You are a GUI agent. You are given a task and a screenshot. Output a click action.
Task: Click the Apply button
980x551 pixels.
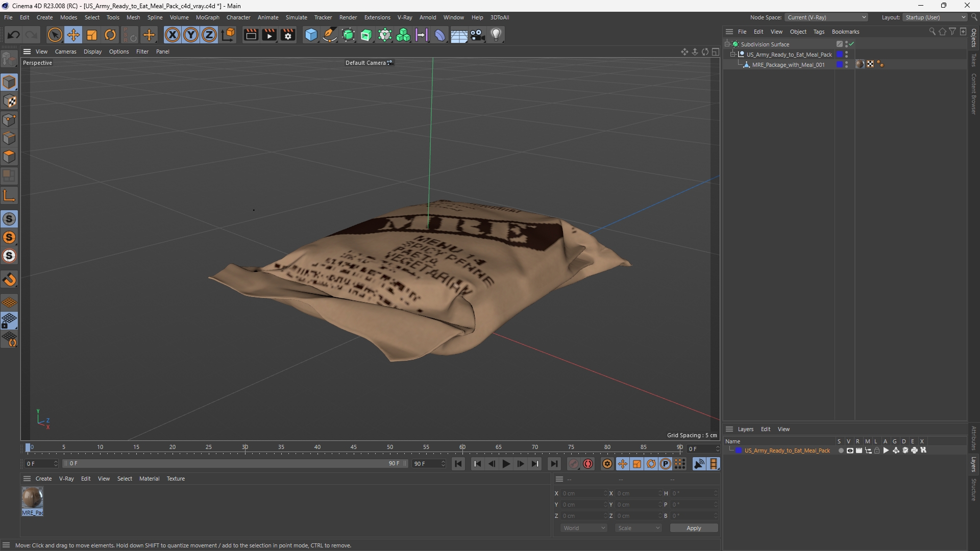click(694, 528)
